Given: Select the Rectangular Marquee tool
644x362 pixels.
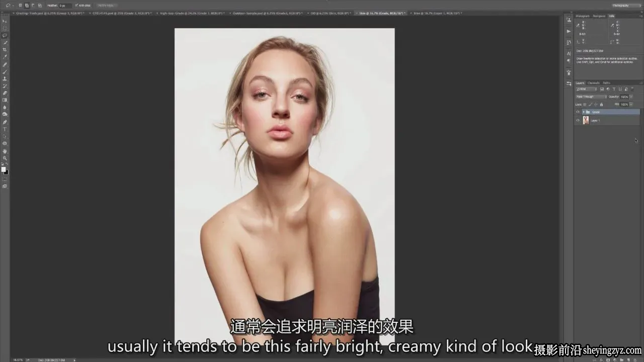Looking at the screenshot, I should 5,28.
